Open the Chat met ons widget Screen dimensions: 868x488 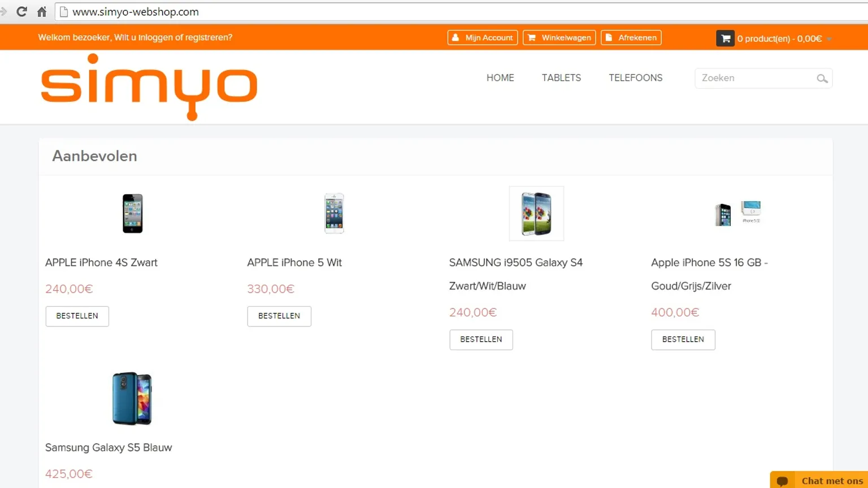819,480
